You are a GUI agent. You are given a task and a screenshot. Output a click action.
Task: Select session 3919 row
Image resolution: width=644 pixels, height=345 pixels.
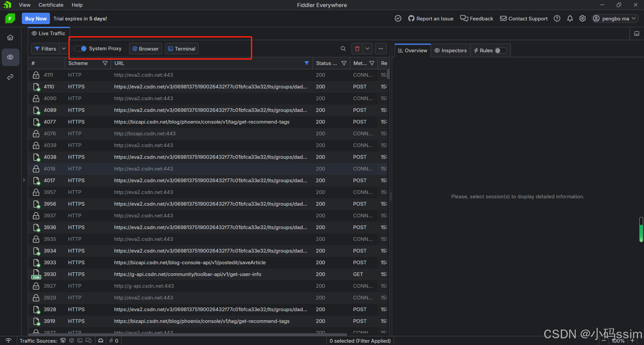pos(208,321)
